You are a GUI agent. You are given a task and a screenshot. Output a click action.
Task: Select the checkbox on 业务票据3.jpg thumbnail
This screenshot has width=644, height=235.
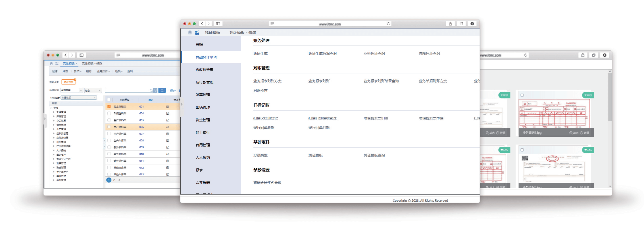[522, 95]
